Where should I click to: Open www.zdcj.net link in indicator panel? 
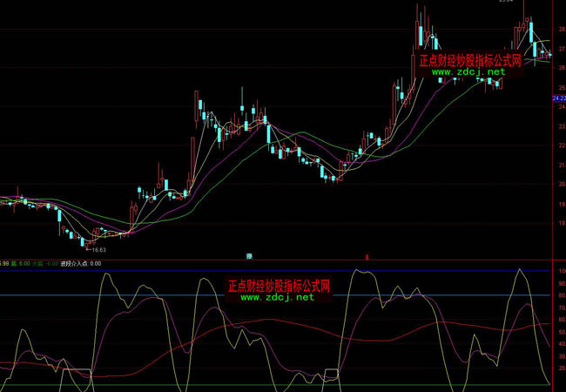(x=277, y=297)
